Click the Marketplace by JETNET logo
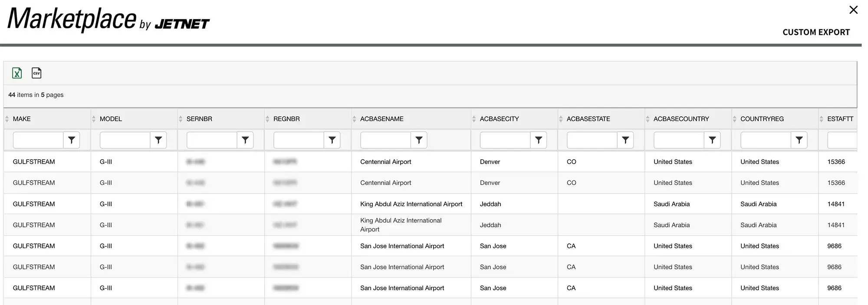Image resolution: width=868 pixels, height=305 pixels. 108,20
